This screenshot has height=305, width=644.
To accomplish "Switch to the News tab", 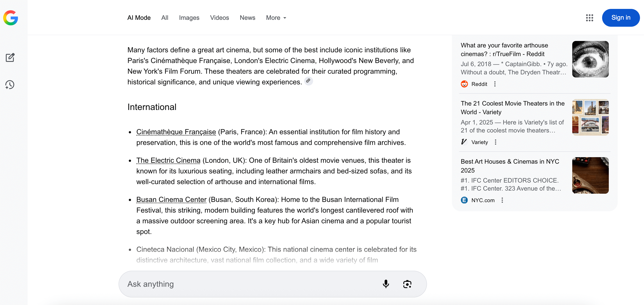I will [247, 18].
